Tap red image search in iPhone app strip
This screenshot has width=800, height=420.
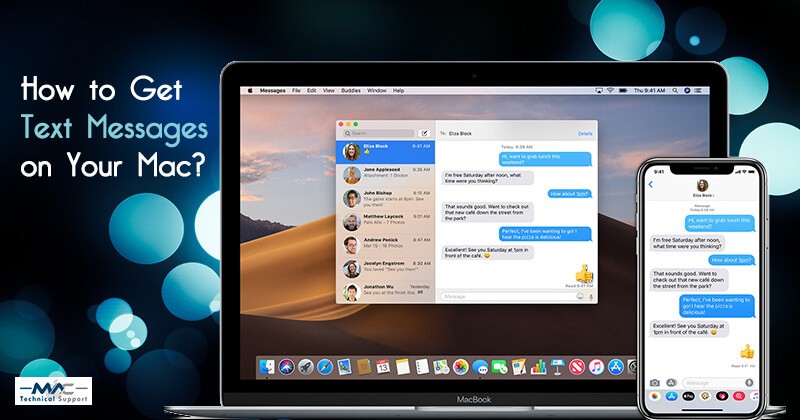pos(738,396)
